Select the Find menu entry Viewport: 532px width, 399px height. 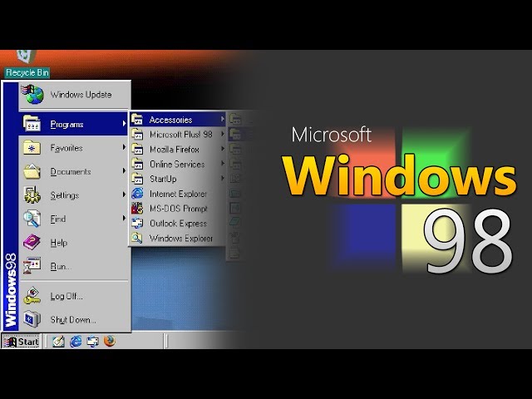74,219
